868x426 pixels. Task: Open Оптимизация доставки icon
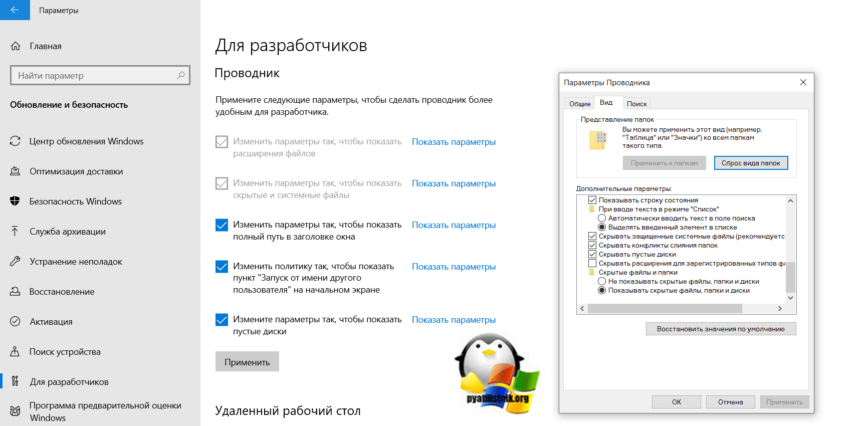tap(15, 171)
